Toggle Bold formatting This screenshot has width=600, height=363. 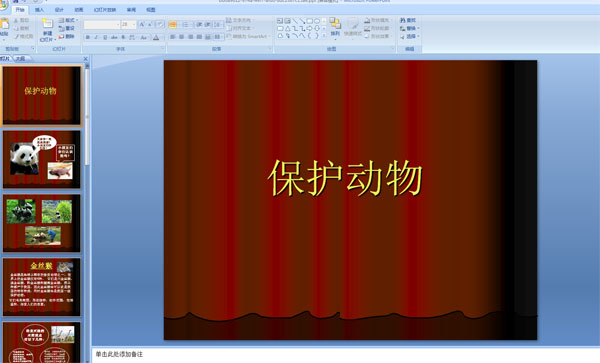(88, 37)
